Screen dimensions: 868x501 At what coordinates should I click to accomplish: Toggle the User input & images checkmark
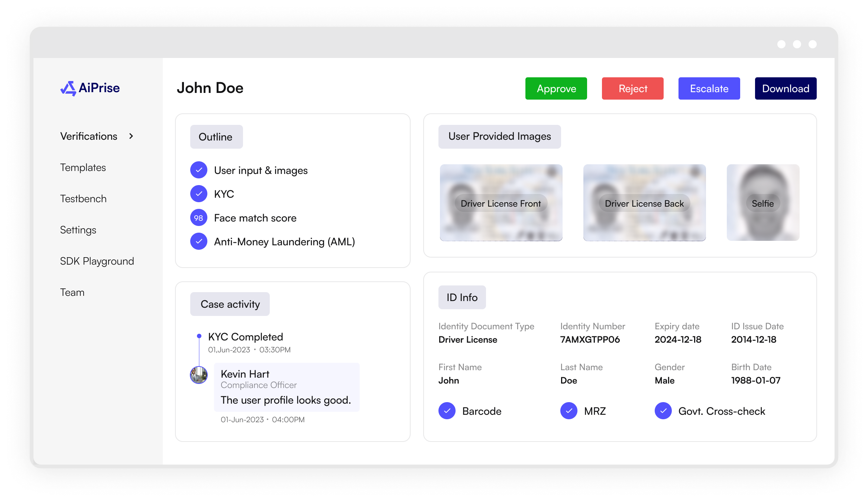coord(199,170)
